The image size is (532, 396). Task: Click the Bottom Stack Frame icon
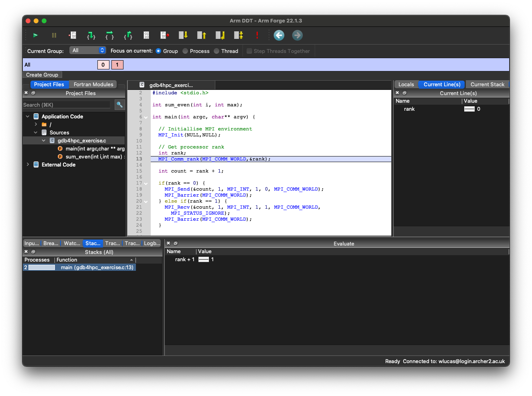tap(220, 35)
